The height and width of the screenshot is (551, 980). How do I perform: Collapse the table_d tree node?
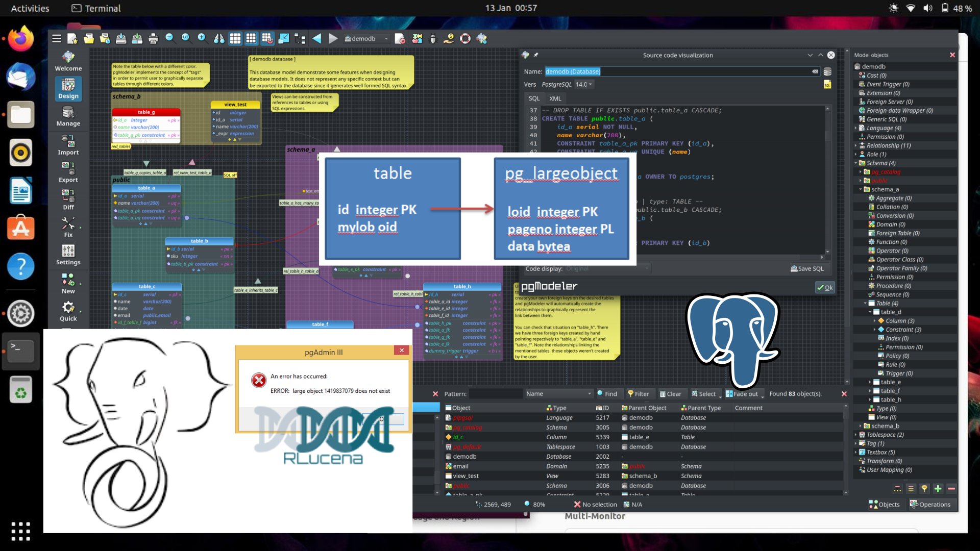point(870,312)
